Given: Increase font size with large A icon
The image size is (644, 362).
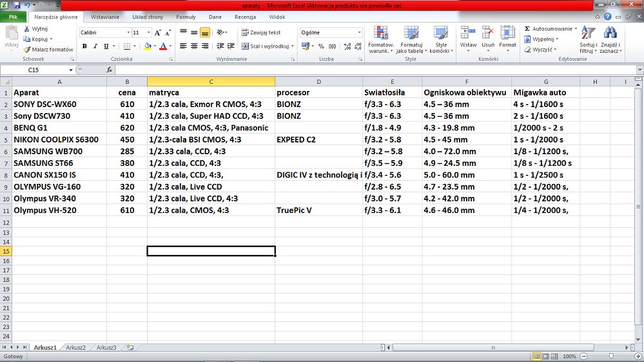Looking at the screenshot, I should pyautogui.click(x=157, y=32).
